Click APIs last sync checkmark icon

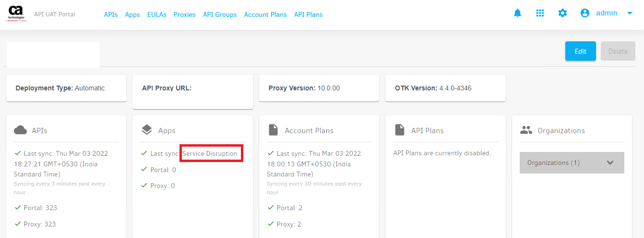(18, 153)
